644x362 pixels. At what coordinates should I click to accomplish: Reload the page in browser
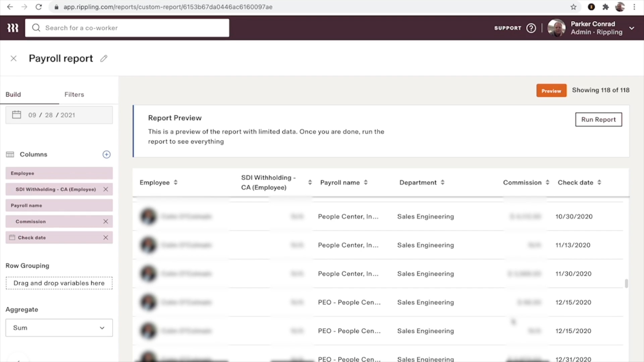(39, 7)
